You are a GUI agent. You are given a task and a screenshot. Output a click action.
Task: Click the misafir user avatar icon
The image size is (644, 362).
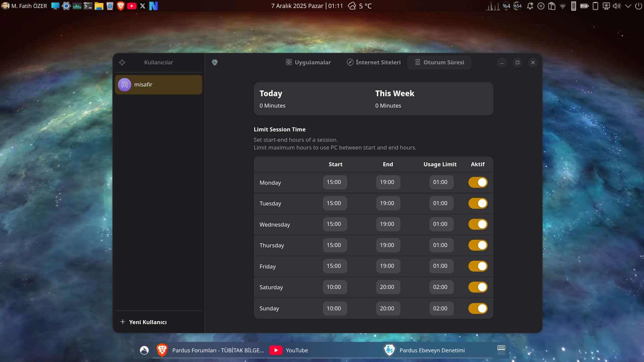tap(124, 85)
